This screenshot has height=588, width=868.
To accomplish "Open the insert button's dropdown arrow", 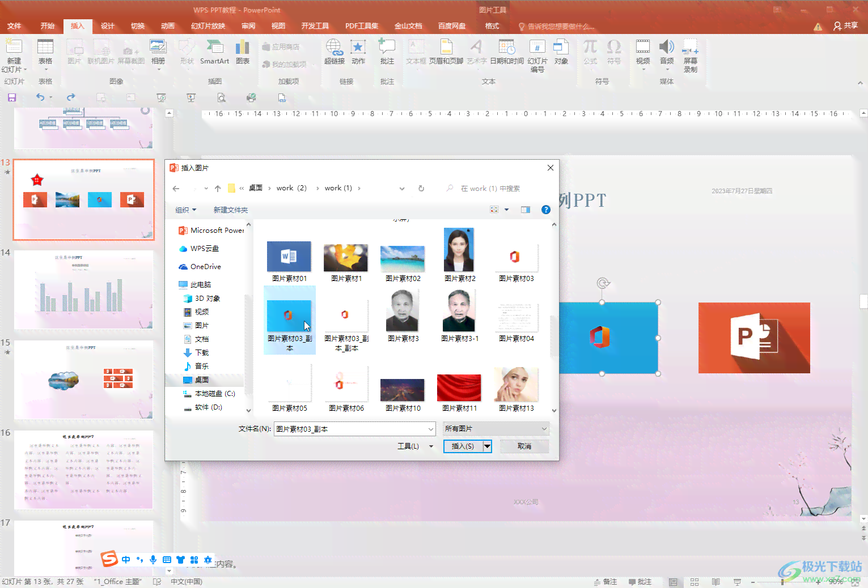I will click(x=487, y=446).
